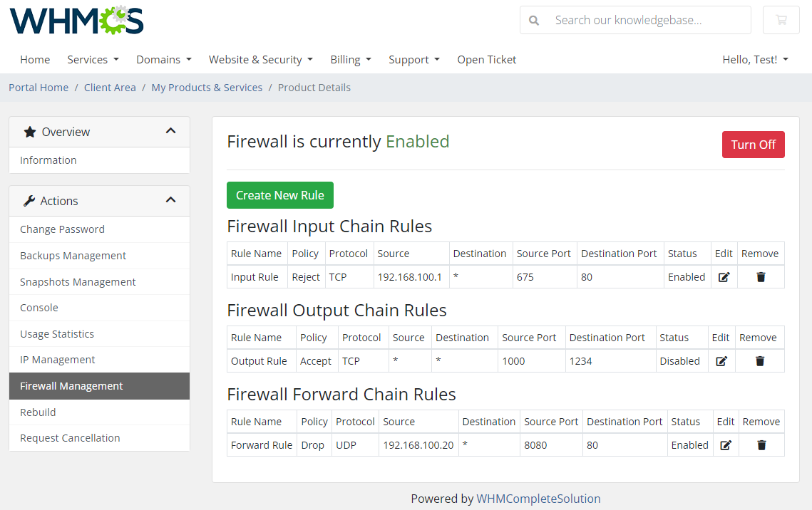This screenshot has width=812, height=510.
Task: Select Home in the navigation bar
Action: point(35,60)
